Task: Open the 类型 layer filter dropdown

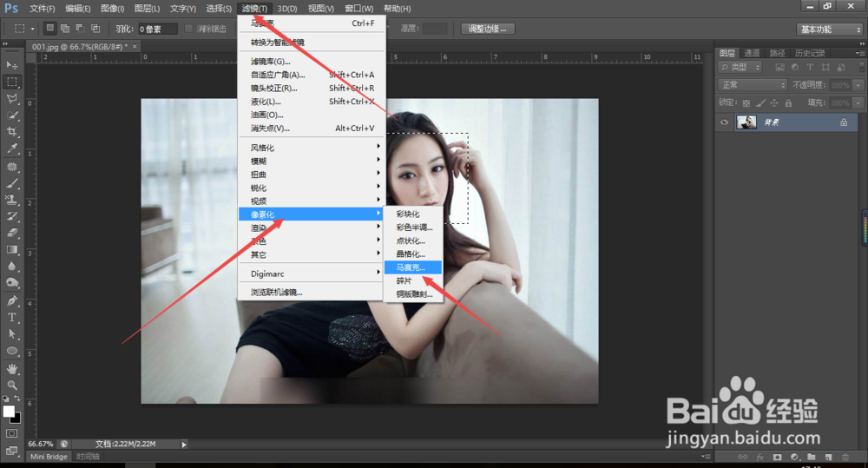Action: tap(740, 67)
